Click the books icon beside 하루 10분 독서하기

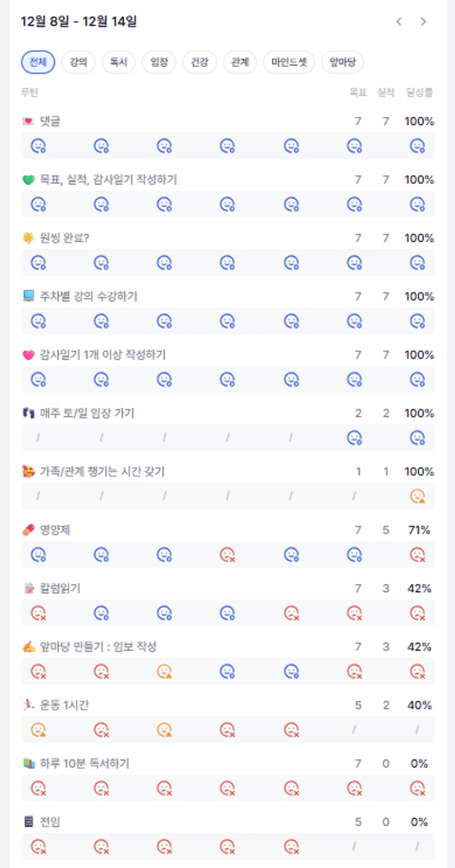click(x=29, y=763)
